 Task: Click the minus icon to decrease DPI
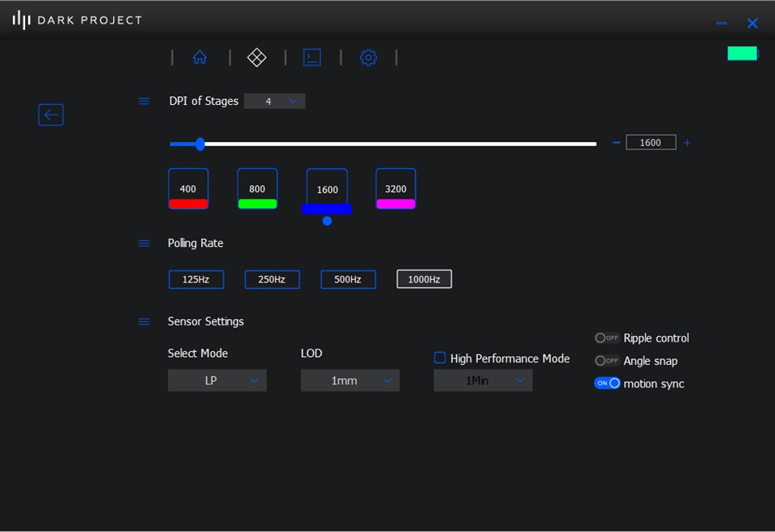tap(616, 143)
